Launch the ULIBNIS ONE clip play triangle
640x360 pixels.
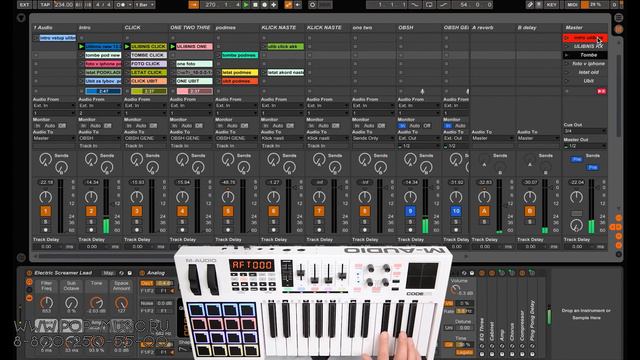pyautogui.click(x=173, y=47)
